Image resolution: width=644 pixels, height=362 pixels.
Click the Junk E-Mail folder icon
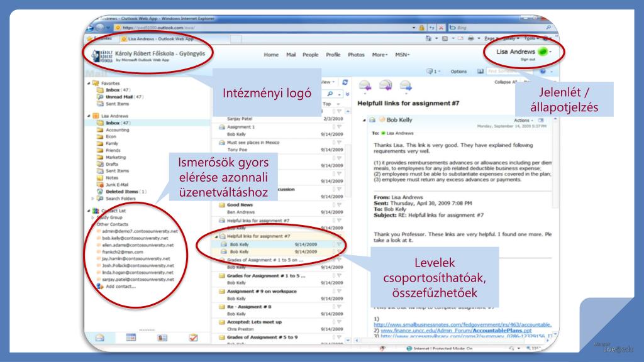click(x=100, y=185)
